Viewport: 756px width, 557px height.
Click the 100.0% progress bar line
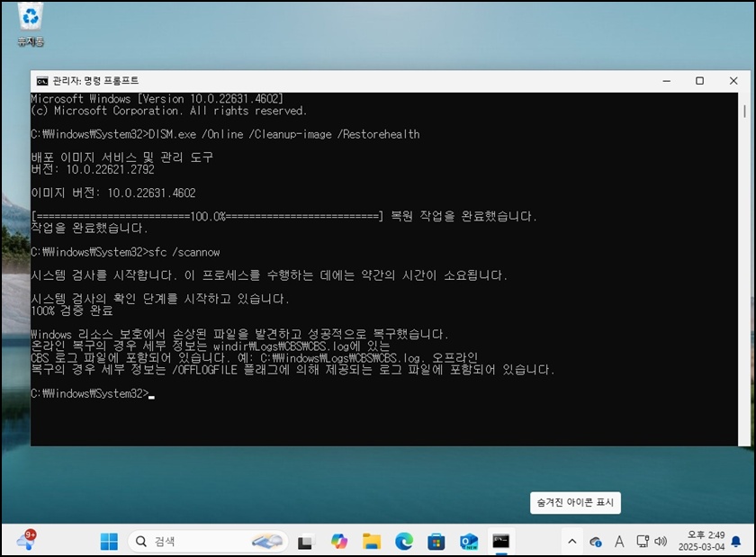[284, 216]
